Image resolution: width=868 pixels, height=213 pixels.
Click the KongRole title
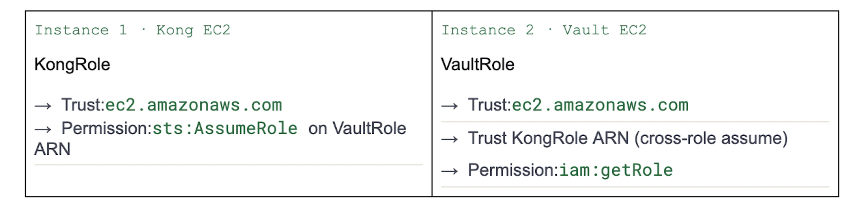click(x=72, y=64)
